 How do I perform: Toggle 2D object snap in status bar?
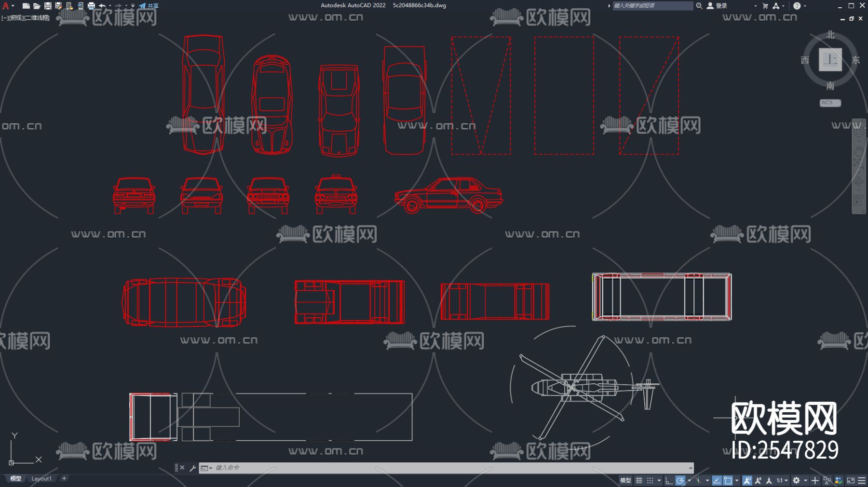pos(728,480)
